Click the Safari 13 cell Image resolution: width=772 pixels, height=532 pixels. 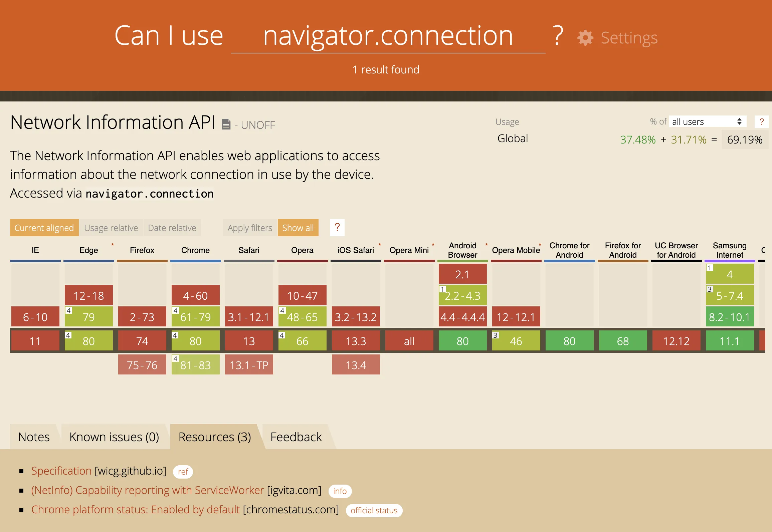click(249, 341)
